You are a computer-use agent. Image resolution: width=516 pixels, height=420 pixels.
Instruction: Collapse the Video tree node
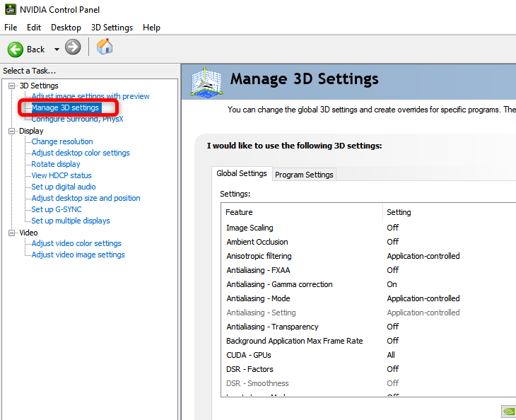tap(12, 233)
